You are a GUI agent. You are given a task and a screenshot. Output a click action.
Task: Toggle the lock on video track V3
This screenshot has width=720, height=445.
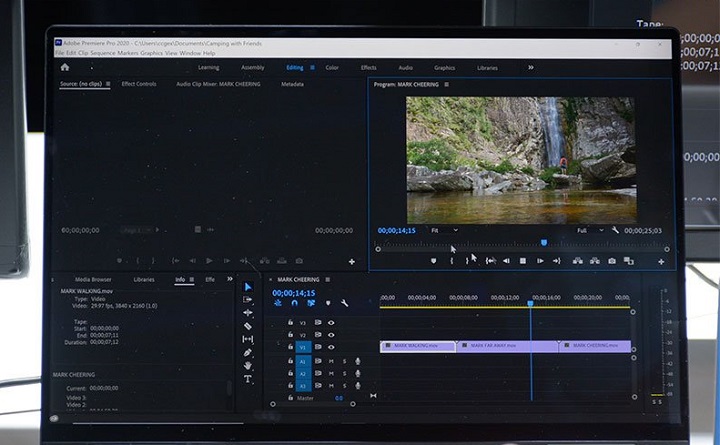[290, 322]
